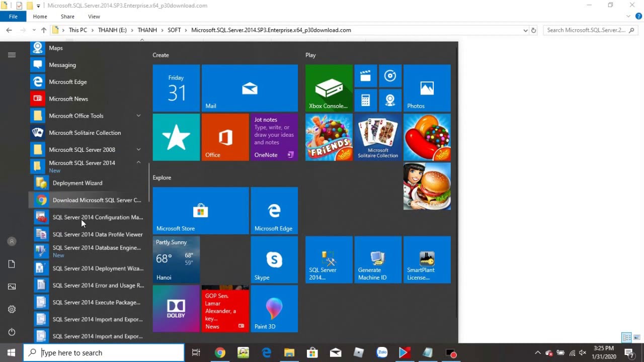Click the Windows Start button

[12, 353]
